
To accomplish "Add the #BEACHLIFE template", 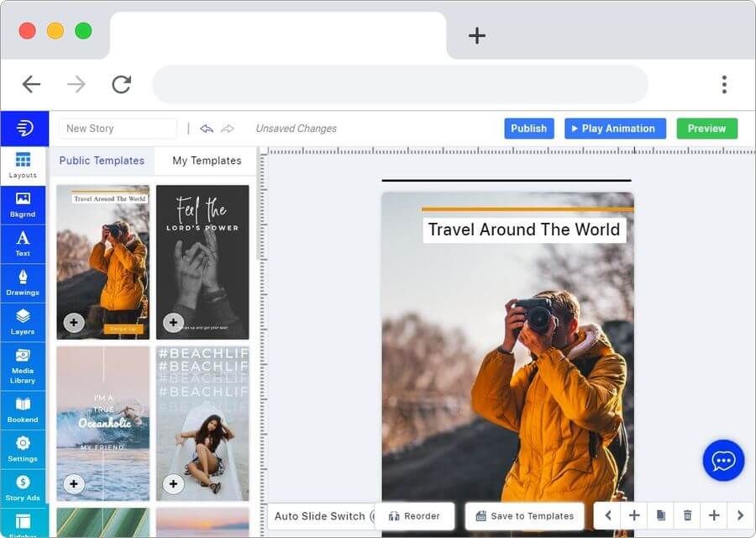I will pos(174,483).
